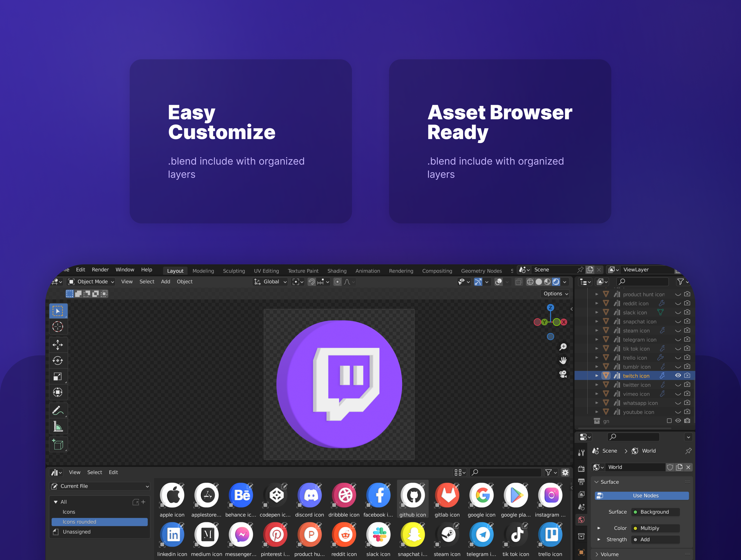
Task: Open the viewport Add menu
Action: click(x=165, y=281)
